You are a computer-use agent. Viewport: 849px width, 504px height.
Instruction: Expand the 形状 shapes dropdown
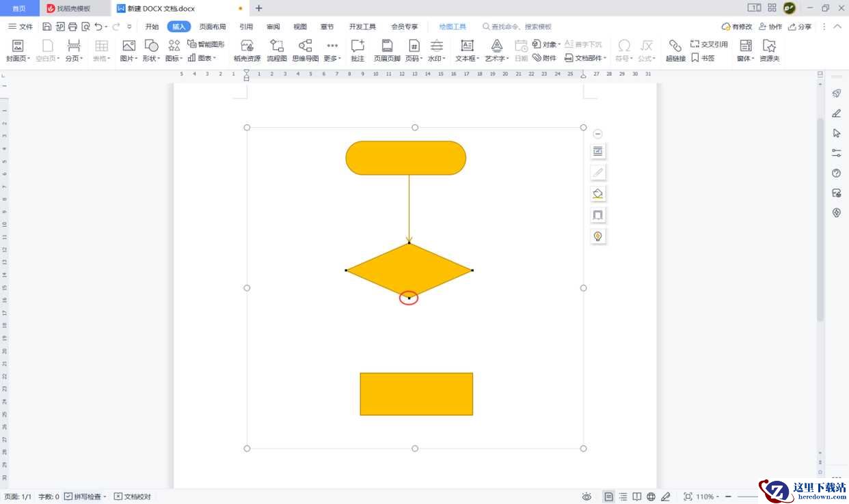152,50
